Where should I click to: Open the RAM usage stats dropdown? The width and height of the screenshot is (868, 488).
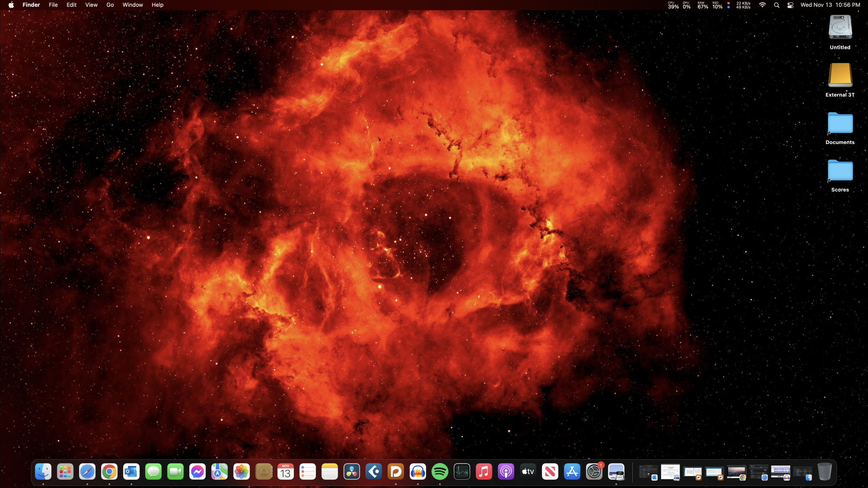702,5
